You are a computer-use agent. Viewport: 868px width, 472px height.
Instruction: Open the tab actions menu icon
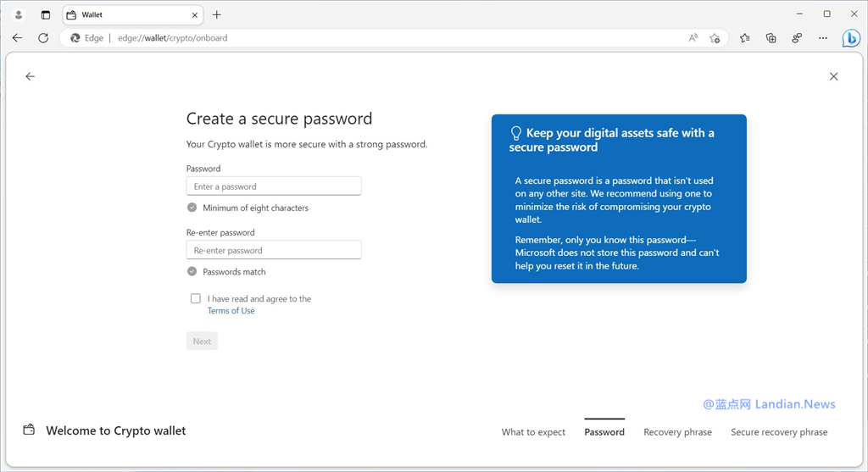coord(46,14)
